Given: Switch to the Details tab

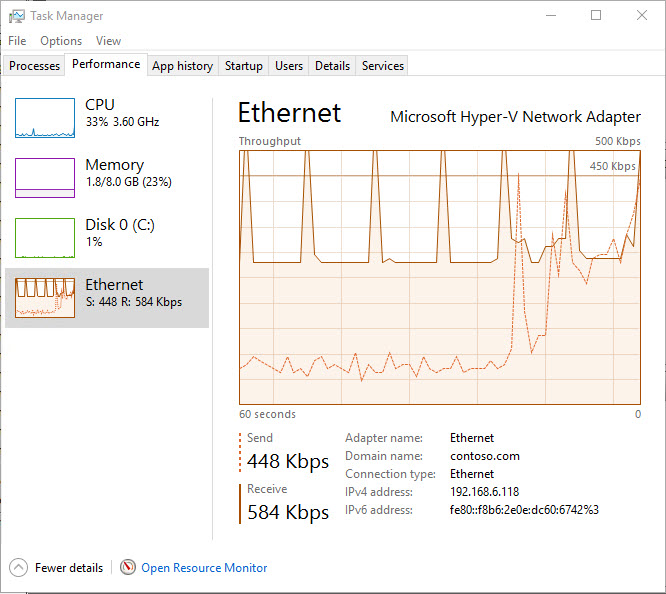Looking at the screenshot, I should [332, 66].
